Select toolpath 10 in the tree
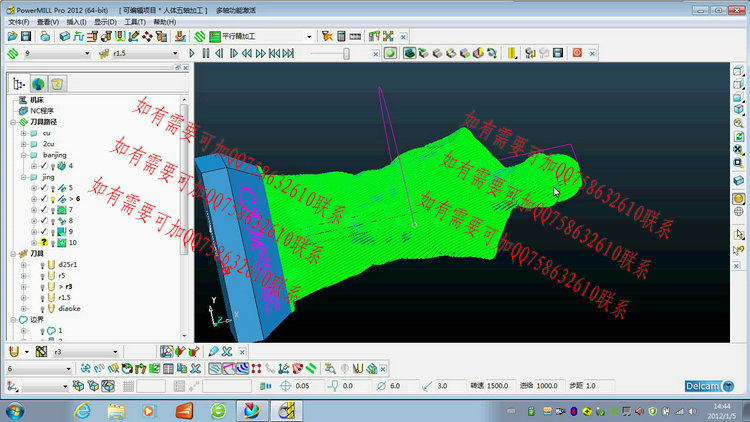The height and width of the screenshot is (422, 750). [73, 243]
